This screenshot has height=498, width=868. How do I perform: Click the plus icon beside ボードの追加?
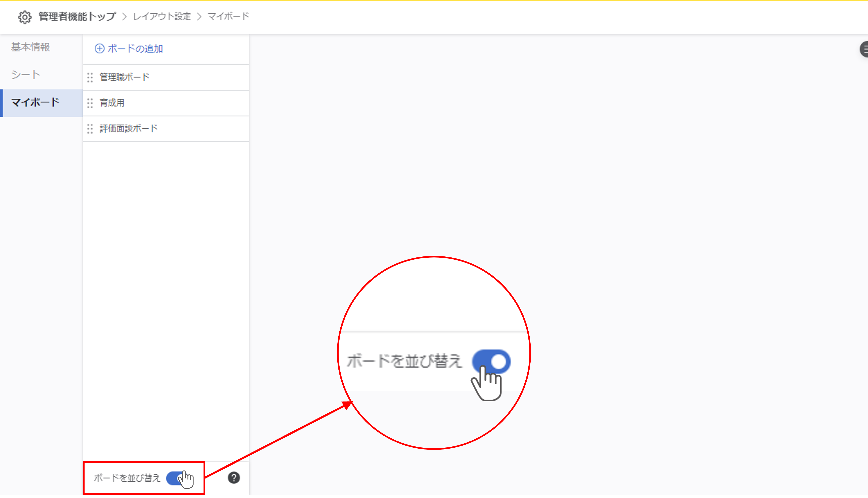[99, 49]
